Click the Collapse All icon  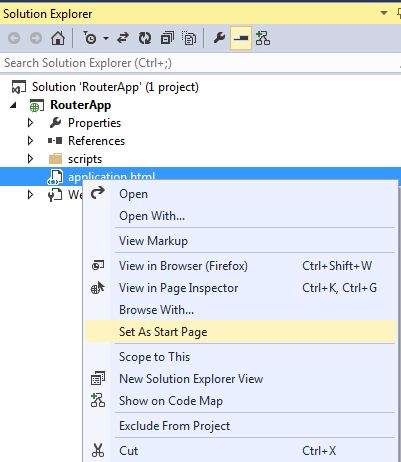167,38
